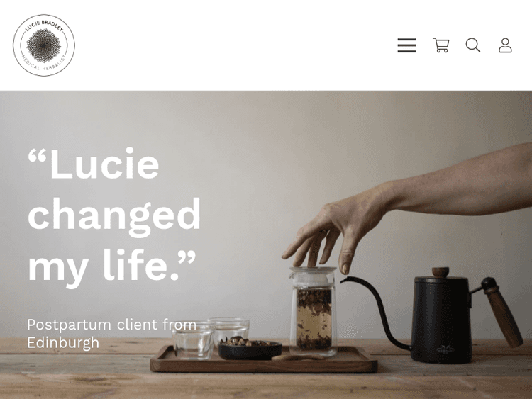Open the user account icon
Image resolution: width=532 pixels, height=399 pixels.
(505, 45)
